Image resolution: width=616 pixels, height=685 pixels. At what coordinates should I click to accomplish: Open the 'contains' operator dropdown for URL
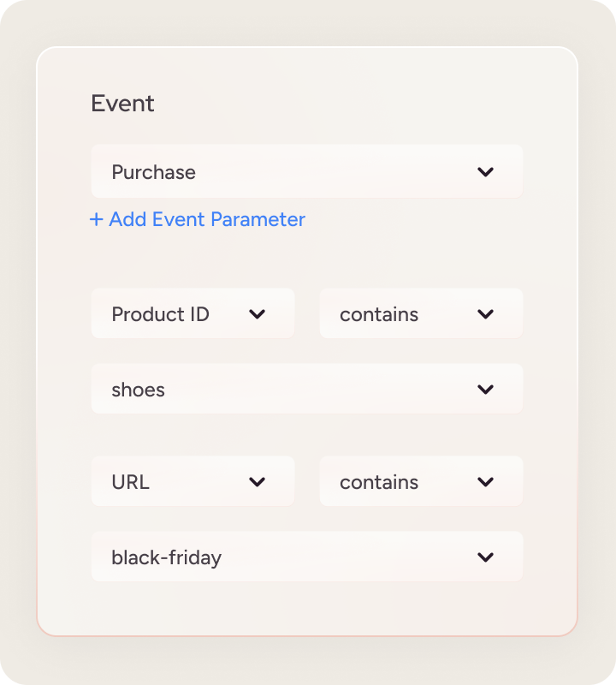pos(421,482)
